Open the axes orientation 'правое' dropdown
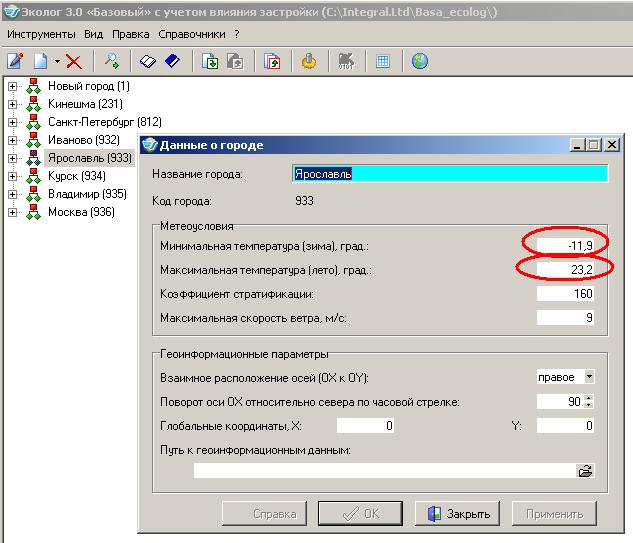 click(589, 377)
